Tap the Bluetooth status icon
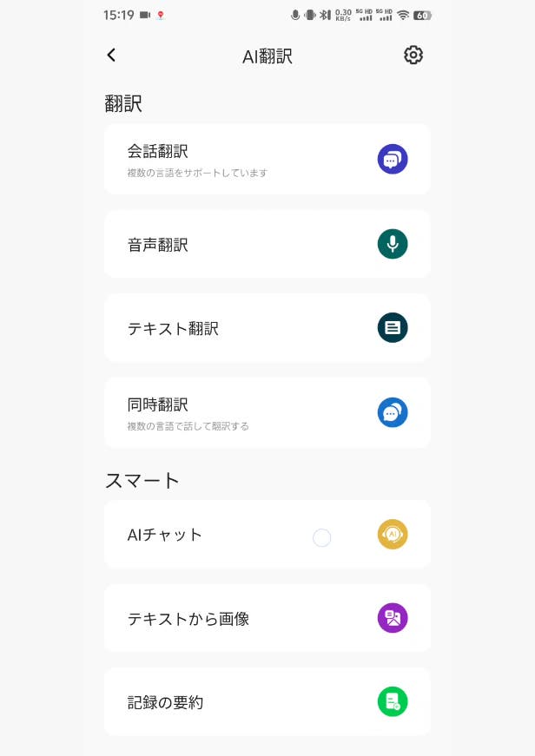The height and width of the screenshot is (756, 535). (325, 15)
